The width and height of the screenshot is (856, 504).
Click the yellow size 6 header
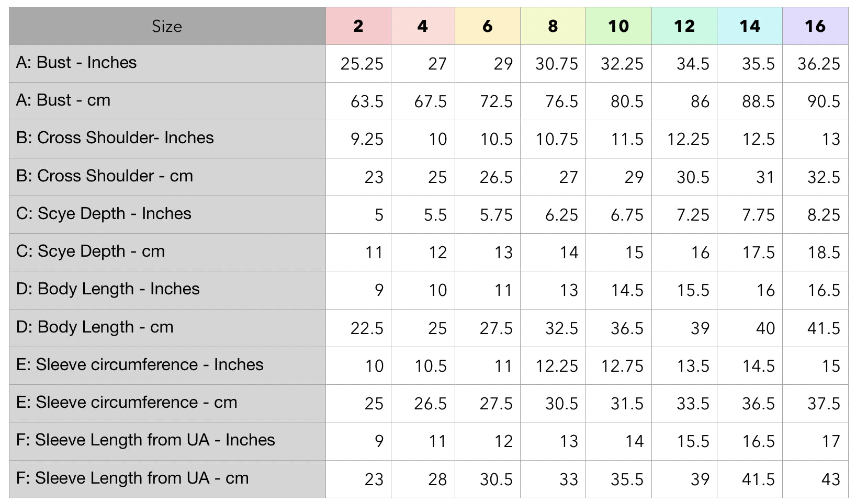coord(487,26)
